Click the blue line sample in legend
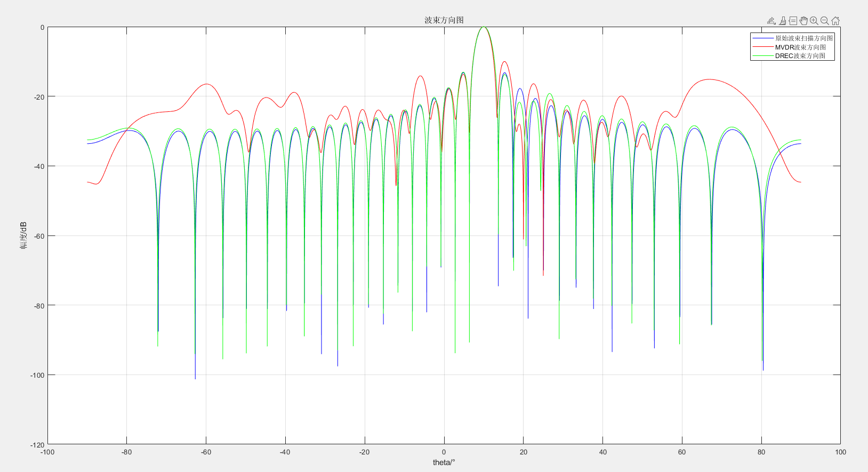 tap(762, 38)
